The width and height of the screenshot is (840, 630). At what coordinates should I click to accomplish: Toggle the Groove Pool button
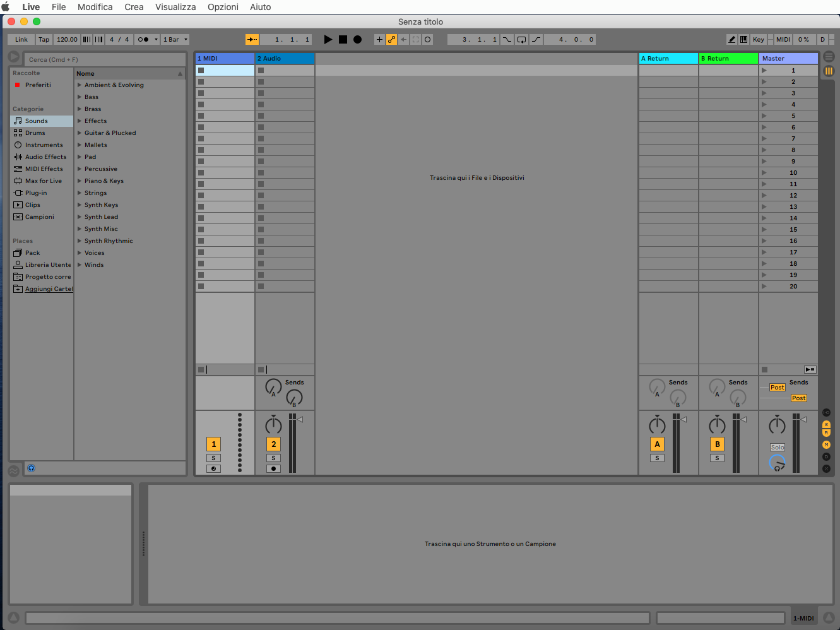point(13,471)
